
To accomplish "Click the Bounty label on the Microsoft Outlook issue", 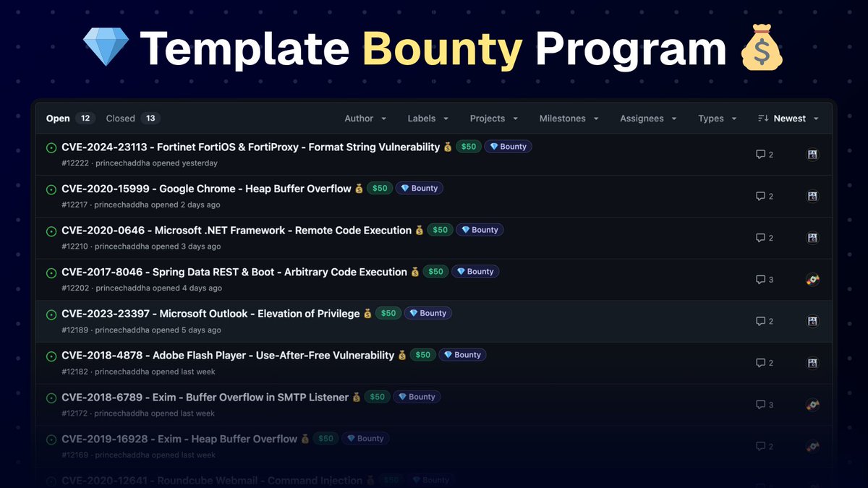I will (x=428, y=313).
